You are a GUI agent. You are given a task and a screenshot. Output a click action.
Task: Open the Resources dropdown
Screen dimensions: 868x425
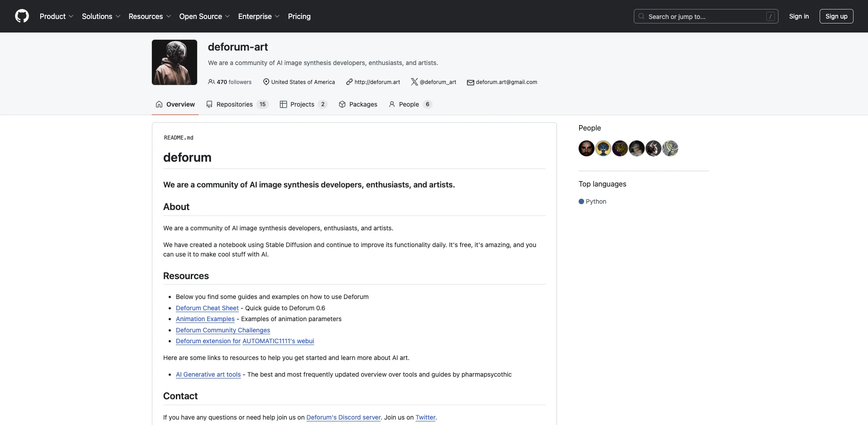pos(150,16)
